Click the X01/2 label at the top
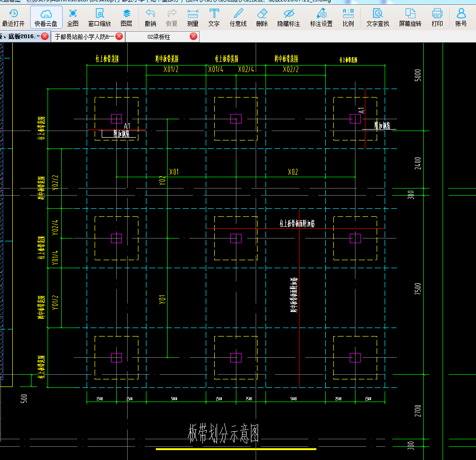Viewport: 476px width, 460px height. tap(171, 69)
